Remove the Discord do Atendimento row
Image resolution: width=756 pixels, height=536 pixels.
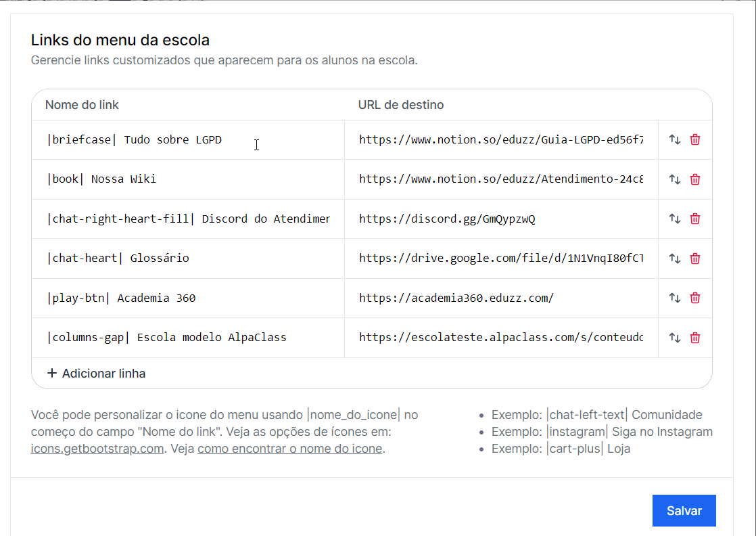[x=695, y=219]
